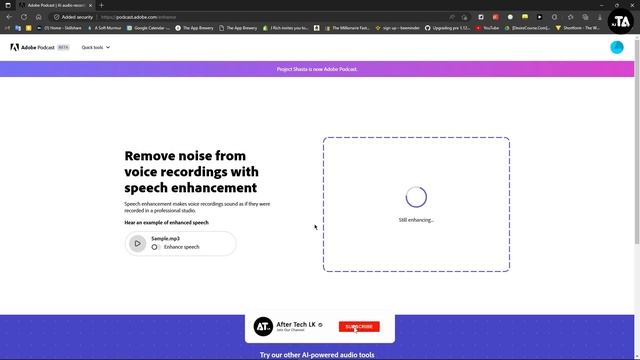Viewport: 640px width, 360px height.
Task: Go back using browser back arrow
Action: point(9,17)
